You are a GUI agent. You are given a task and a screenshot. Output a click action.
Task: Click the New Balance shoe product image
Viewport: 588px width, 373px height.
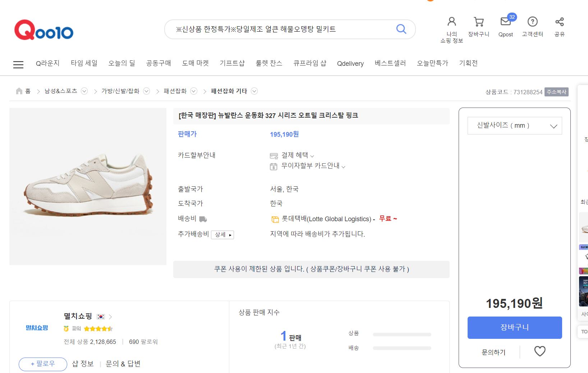pyautogui.click(x=88, y=186)
